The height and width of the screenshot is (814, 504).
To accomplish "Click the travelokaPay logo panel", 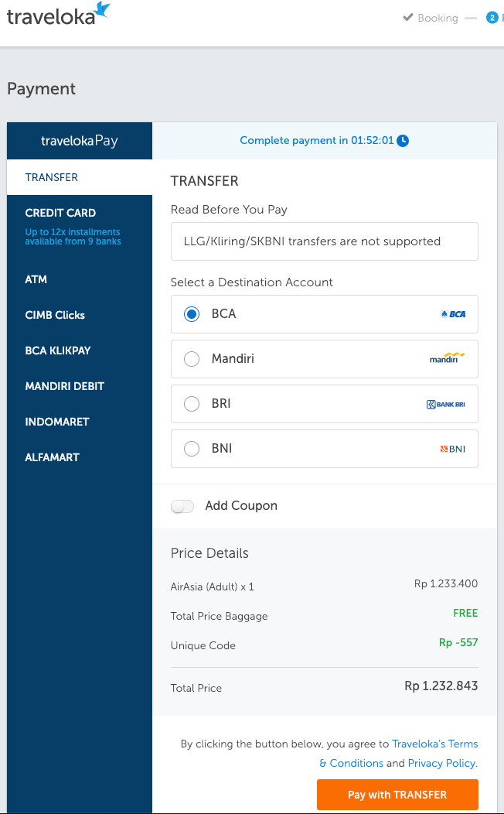I will click(79, 141).
